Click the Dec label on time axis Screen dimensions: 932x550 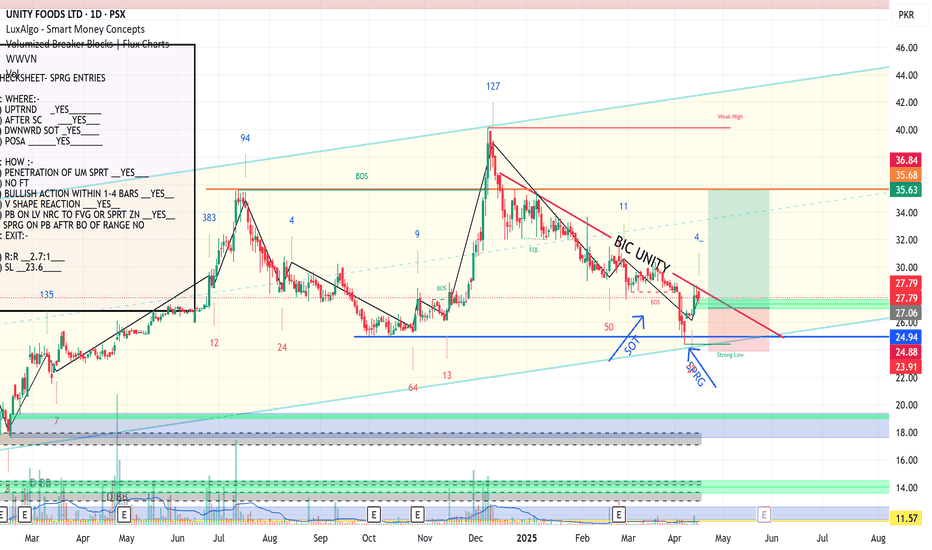pyautogui.click(x=476, y=538)
